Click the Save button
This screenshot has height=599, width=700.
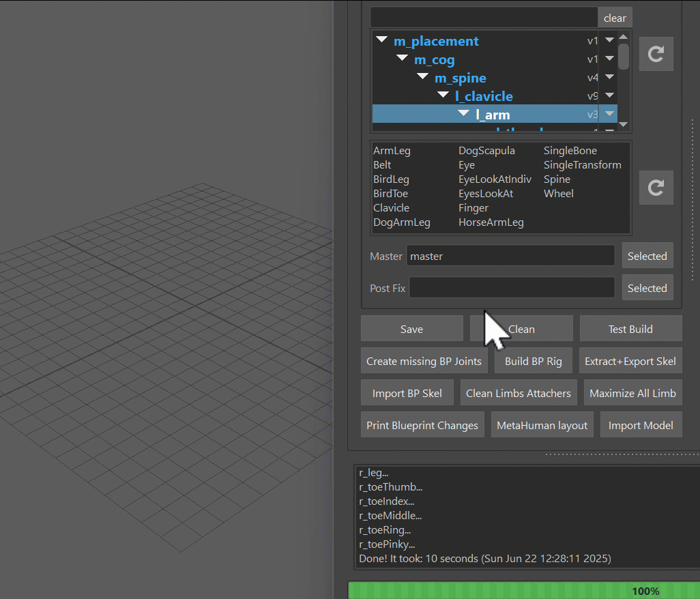(x=411, y=329)
